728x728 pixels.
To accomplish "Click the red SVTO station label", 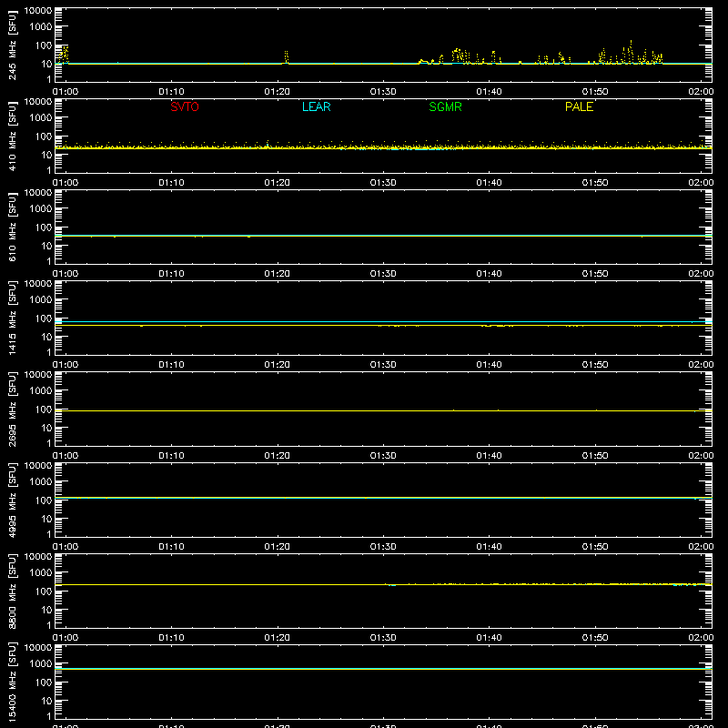I will [x=185, y=106].
